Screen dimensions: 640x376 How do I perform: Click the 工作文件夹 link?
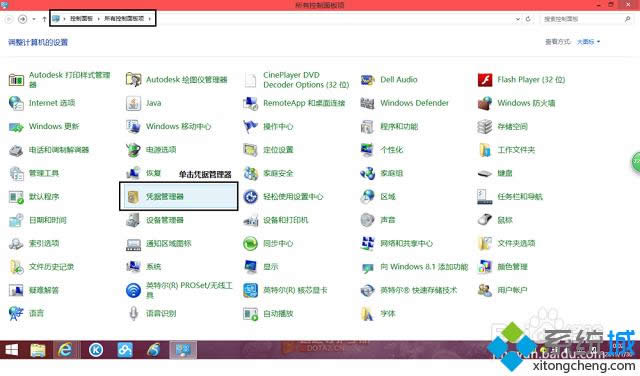click(516, 150)
